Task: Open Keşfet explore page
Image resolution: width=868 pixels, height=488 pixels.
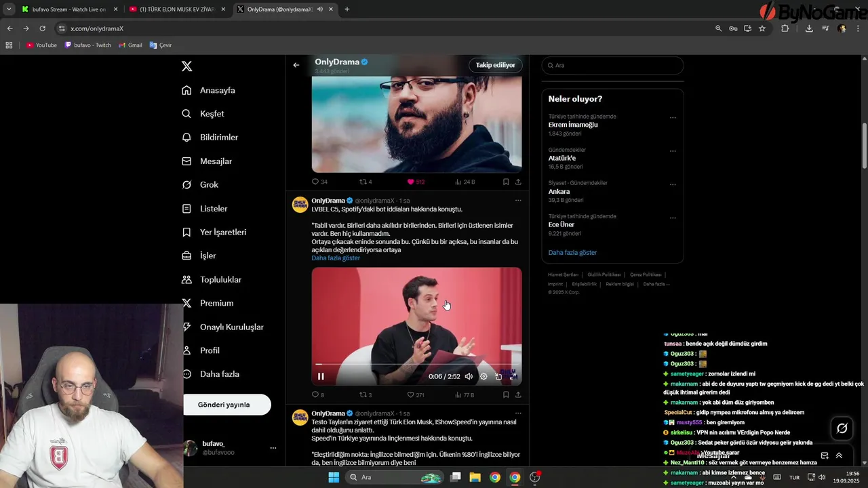Action: 203,114
